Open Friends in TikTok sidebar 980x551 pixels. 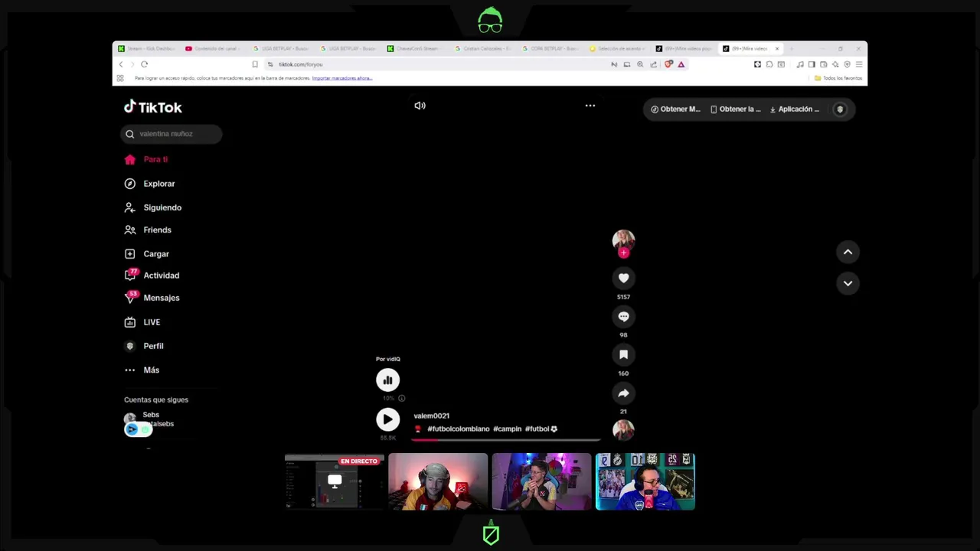148,230
